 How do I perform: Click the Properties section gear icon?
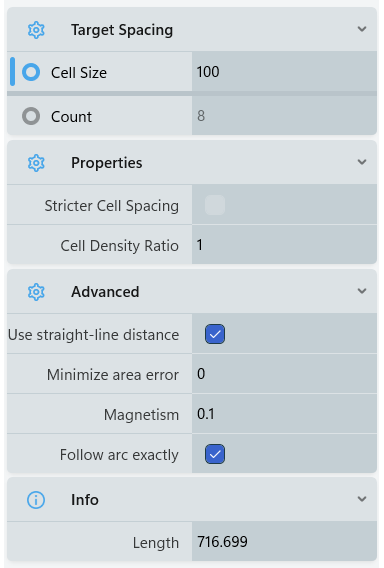click(36, 163)
